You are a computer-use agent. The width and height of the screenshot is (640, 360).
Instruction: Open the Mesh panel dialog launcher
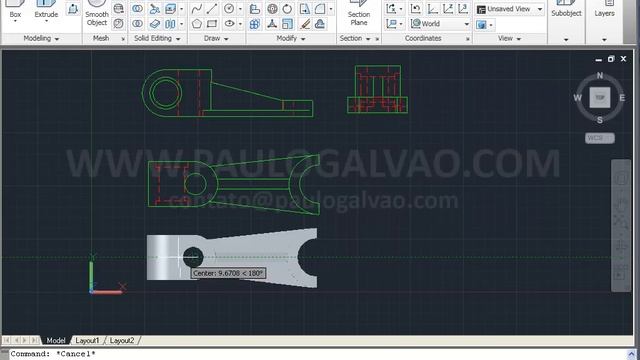coord(123,39)
